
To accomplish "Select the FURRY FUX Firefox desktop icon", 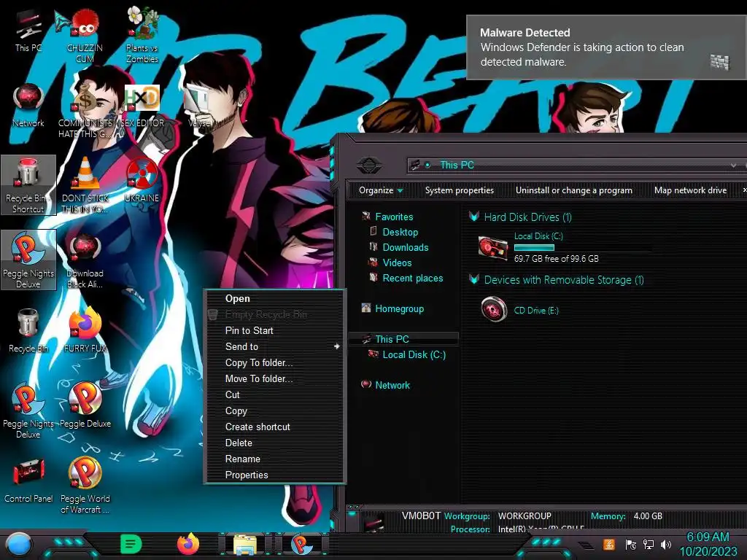I will click(85, 330).
